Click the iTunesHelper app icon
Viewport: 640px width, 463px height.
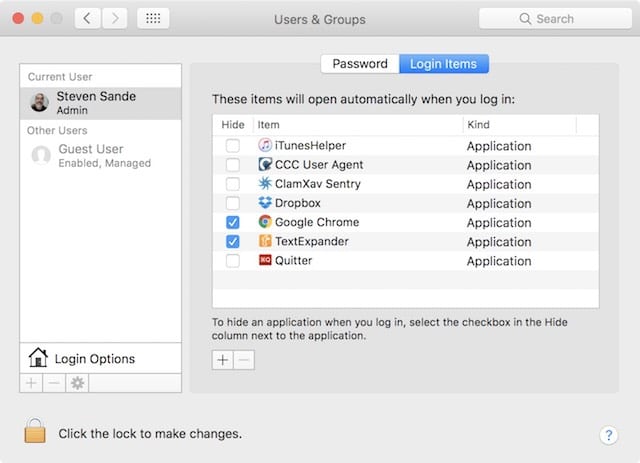pyautogui.click(x=265, y=146)
